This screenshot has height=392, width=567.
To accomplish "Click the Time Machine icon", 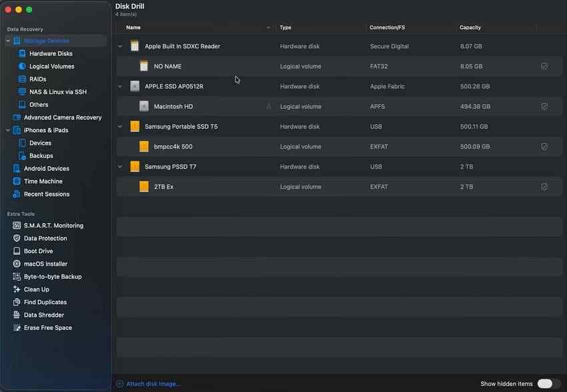I will click(x=17, y=181).
